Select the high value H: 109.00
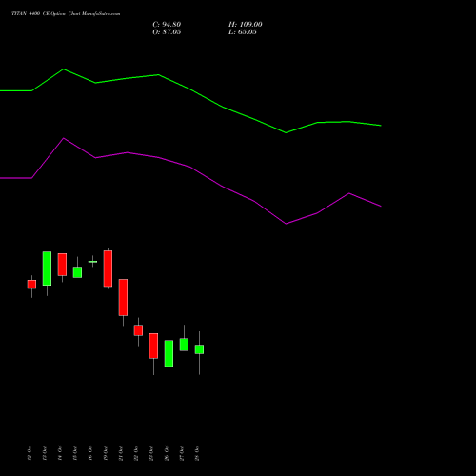 coord(246,25)
